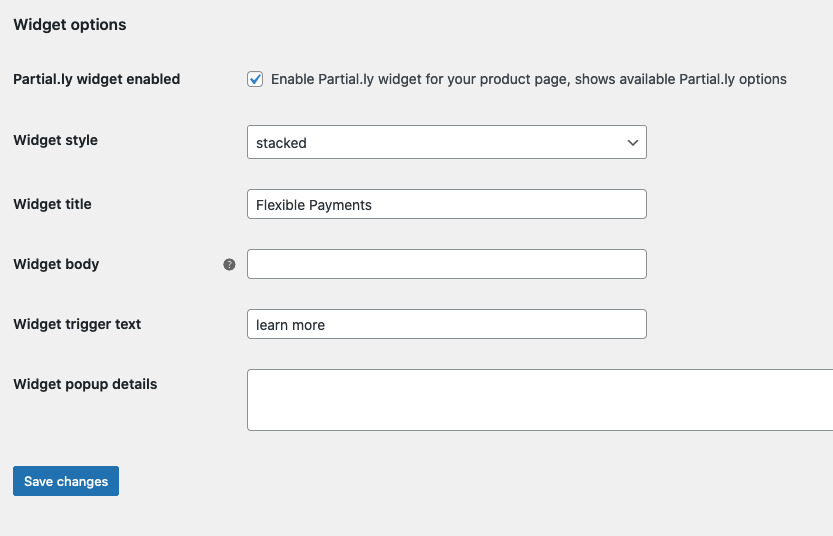
Task: Focus the Widget trigger text field
Action: [447, 324]
